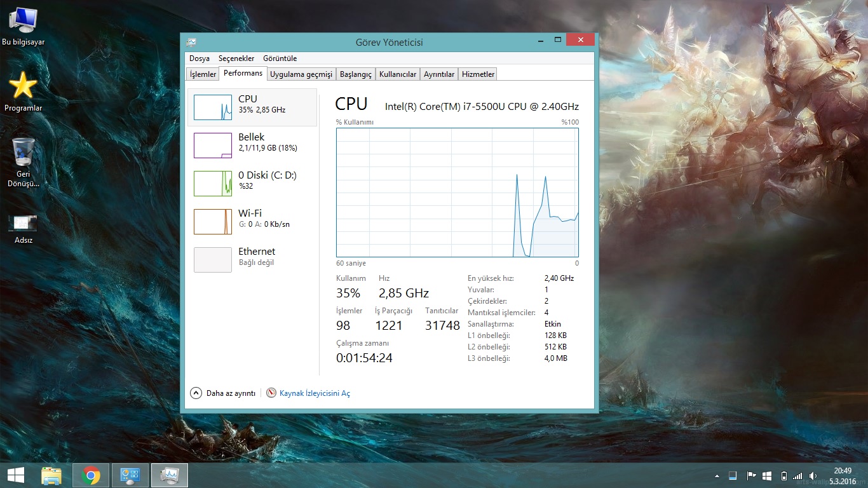Open the network signal tray icon
Image resolution: width=868 pixels, height=488 pixels.
tap(798, 475)
